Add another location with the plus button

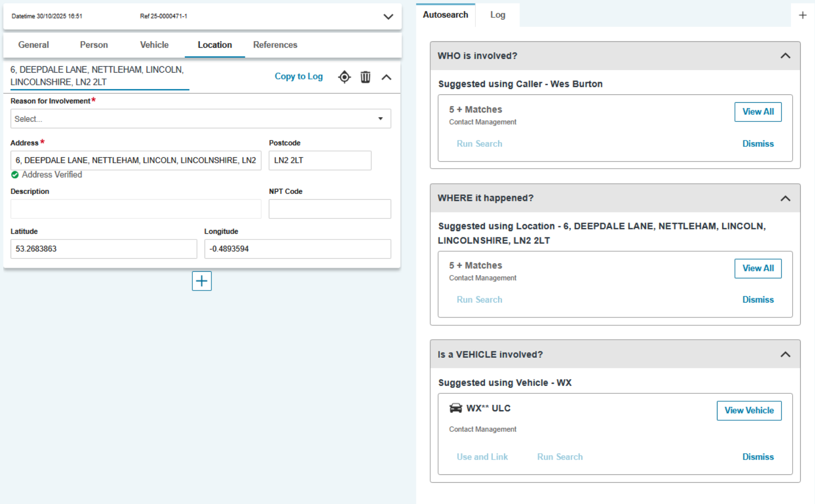coord(201,281)
